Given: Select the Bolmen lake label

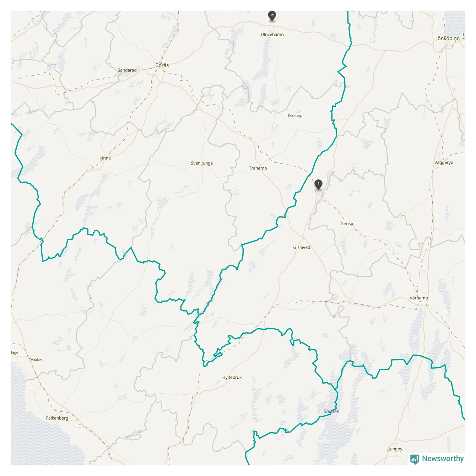Looking at the screenshot, I should 331,411.
